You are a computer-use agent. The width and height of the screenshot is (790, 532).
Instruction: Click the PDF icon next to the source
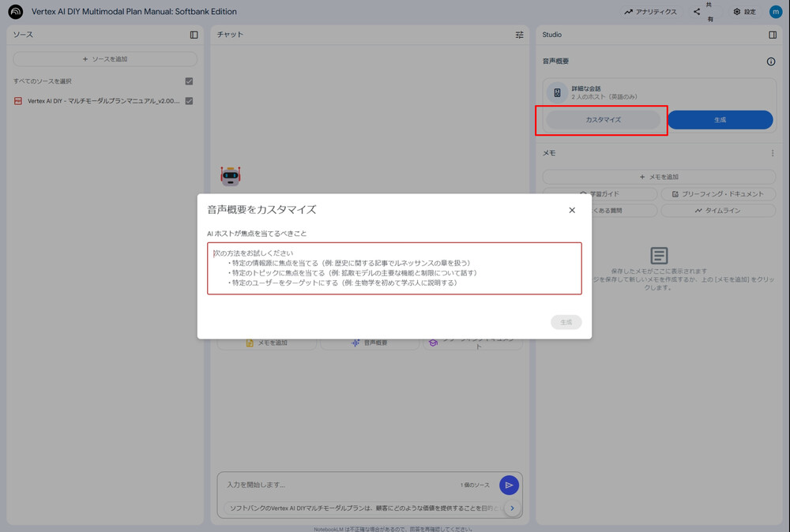[19, 101]
